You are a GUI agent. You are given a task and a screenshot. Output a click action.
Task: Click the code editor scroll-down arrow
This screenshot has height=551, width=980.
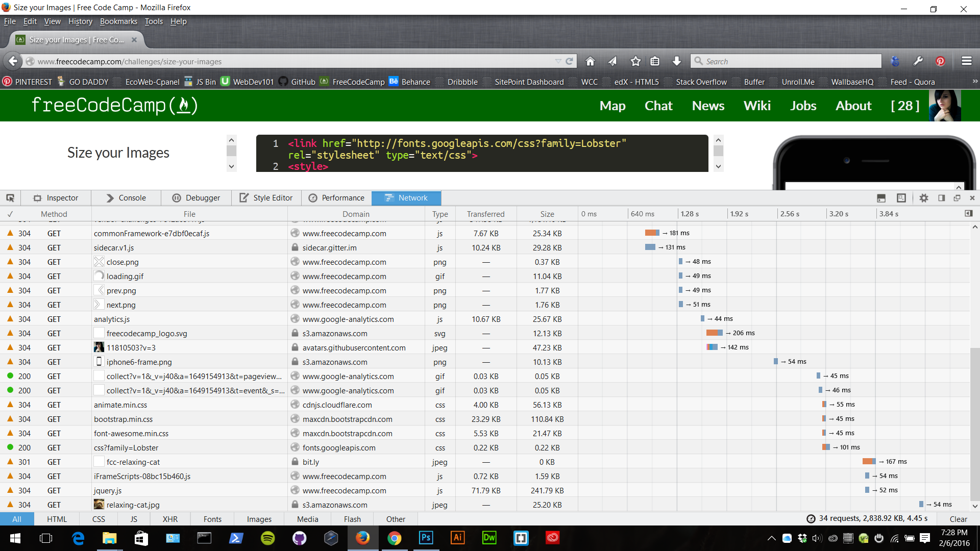(x=718, y=166)
